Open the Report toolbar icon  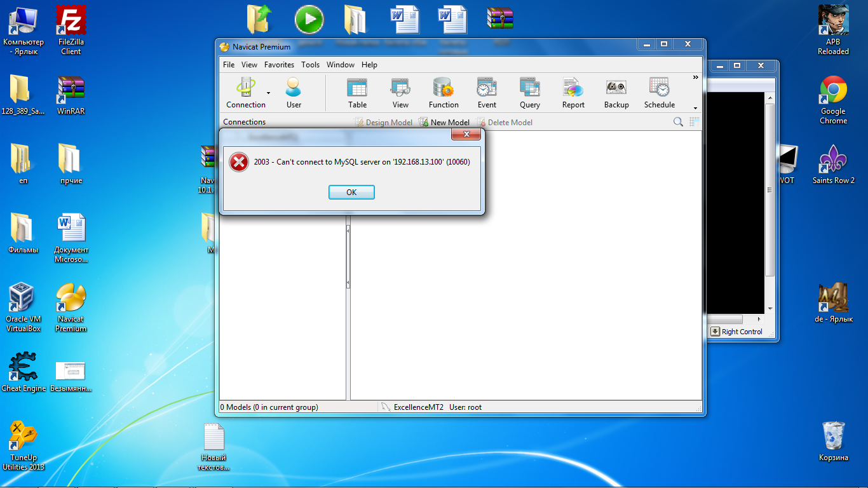click(x=573, y=93)
